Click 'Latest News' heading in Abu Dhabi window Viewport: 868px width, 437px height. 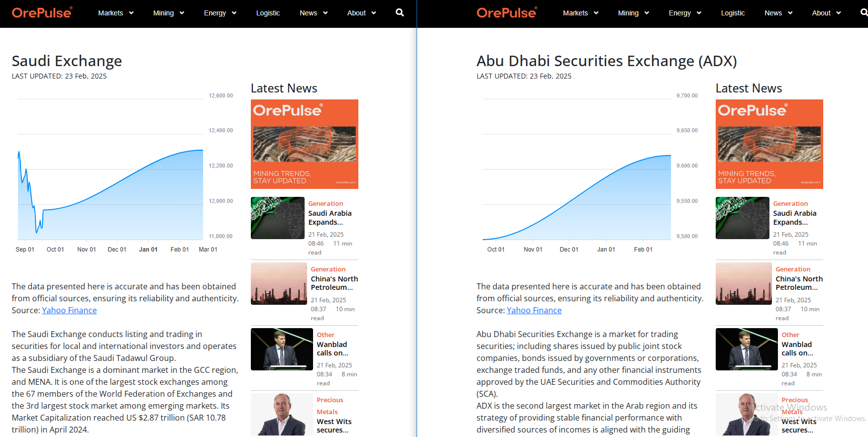tap(749, 88)
